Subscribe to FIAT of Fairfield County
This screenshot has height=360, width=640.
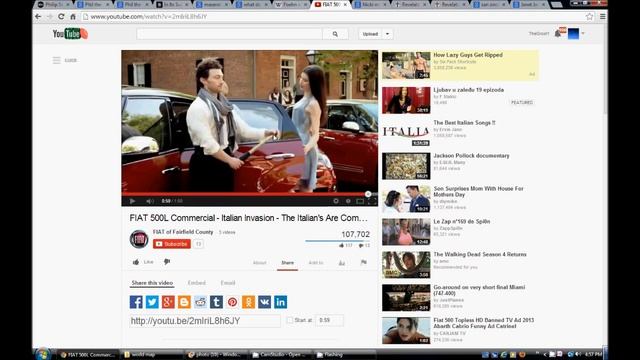[172, 244]
